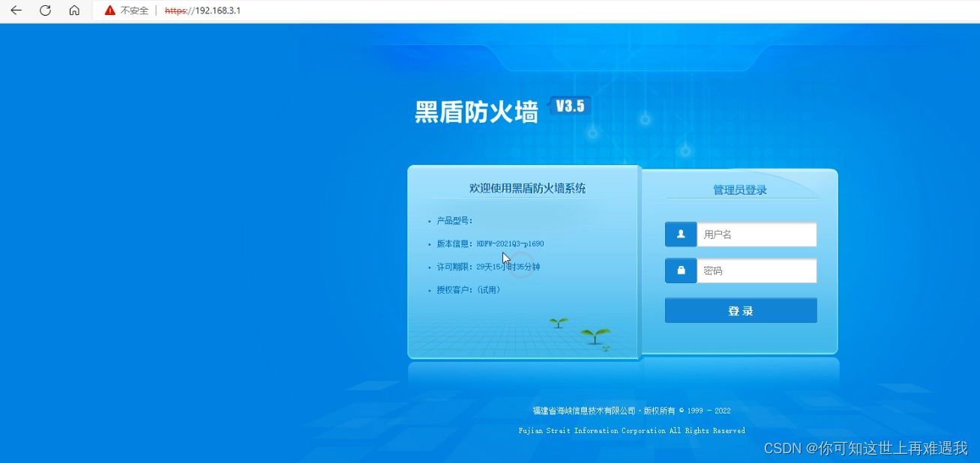
Task: Open the red security warning triangle
Action: pyautogui.click(x=110, y=10)
